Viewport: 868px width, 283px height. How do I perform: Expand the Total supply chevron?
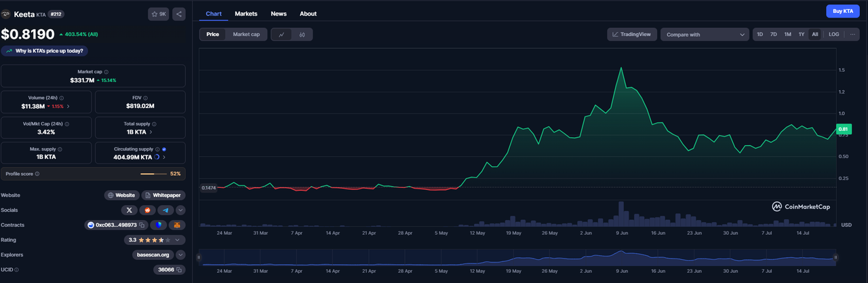click(151, 132)
